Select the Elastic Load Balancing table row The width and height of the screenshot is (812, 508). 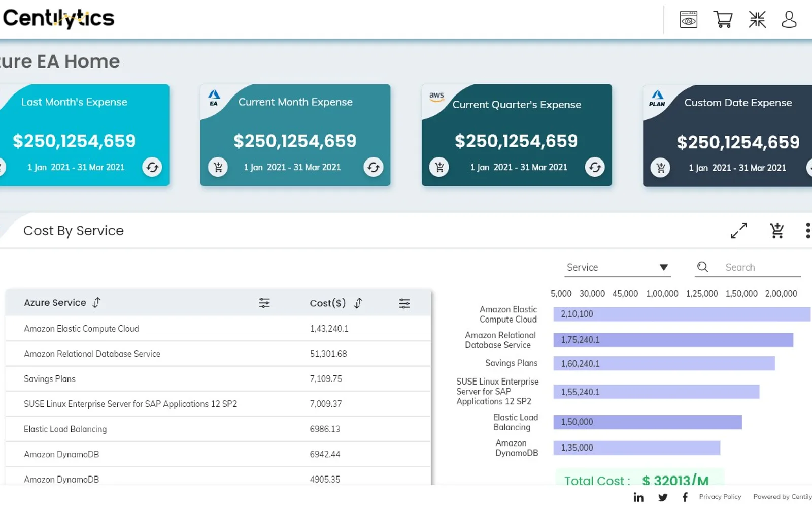pyautogui.click(x=218, y=429)
